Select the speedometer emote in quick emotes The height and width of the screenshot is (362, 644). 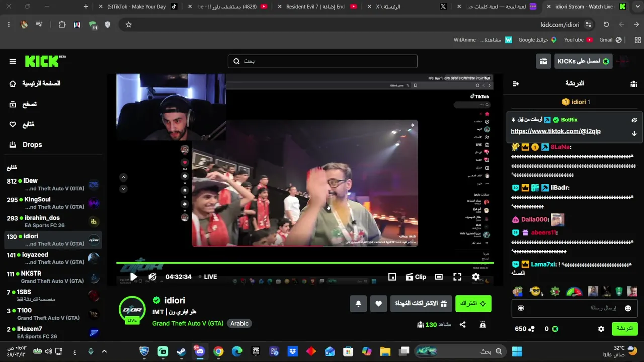[574, 291]
